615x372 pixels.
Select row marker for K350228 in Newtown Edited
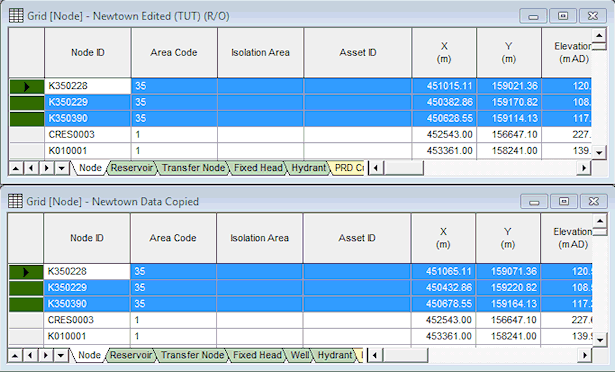(27, 86)
